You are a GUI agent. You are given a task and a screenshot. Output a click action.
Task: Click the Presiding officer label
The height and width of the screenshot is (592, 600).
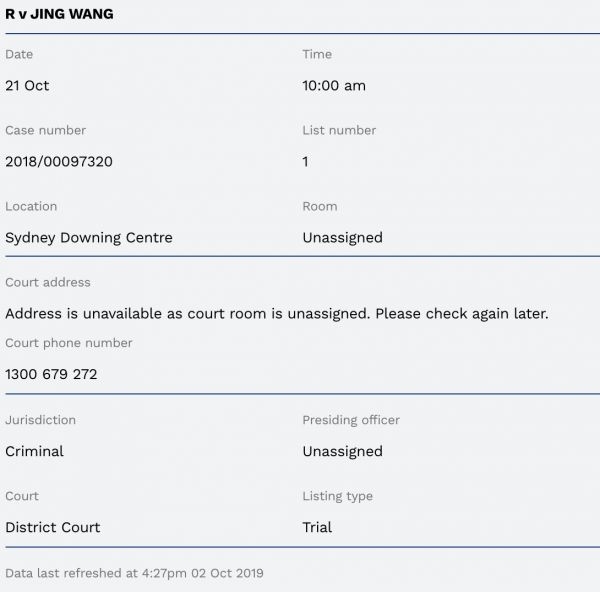pos(351,420)
